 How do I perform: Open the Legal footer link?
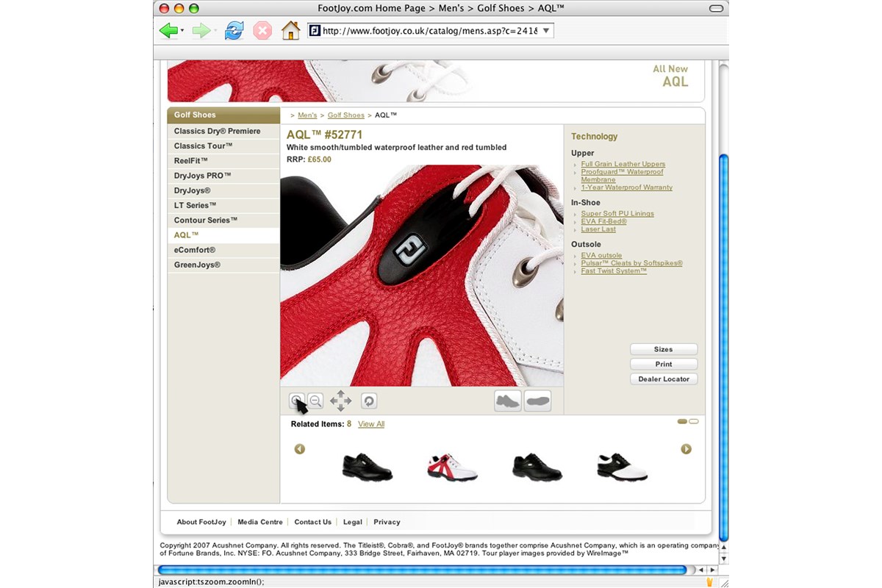point(353,522)
